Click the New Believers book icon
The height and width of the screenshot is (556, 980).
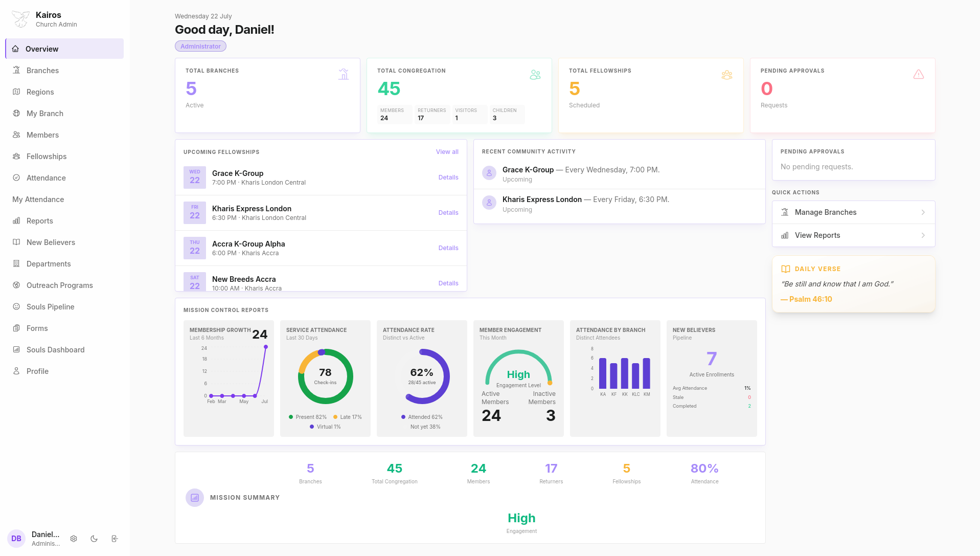tap(16, 242)
